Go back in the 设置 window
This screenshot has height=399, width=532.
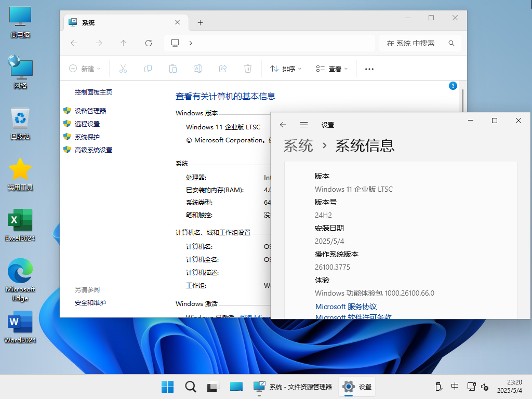[283, 125]
